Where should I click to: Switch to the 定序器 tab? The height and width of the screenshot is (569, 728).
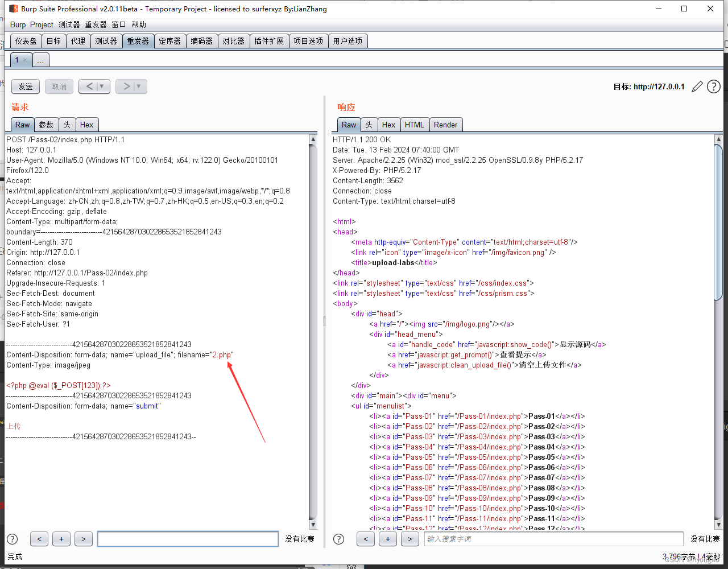click(x=169, y=41)
